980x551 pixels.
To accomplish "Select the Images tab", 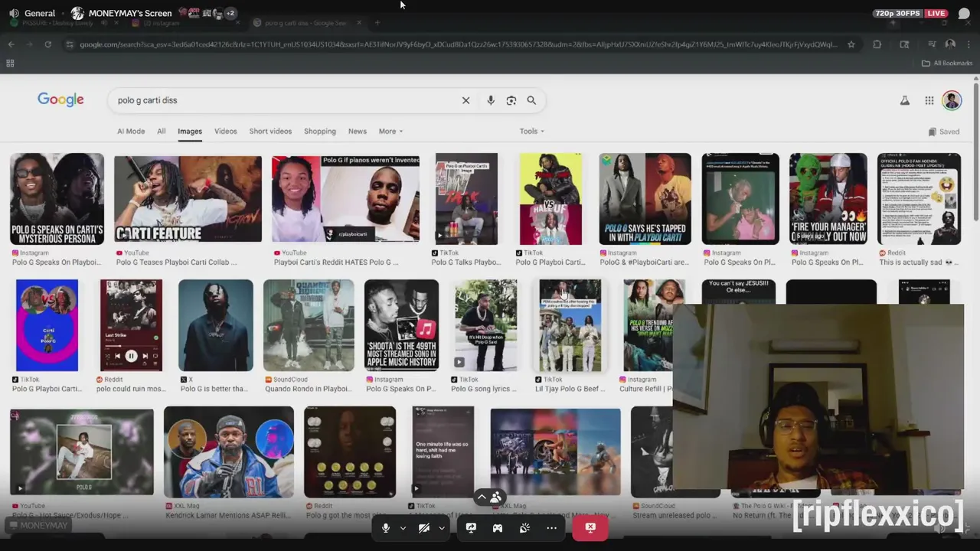I will click(x=190, y=131).
